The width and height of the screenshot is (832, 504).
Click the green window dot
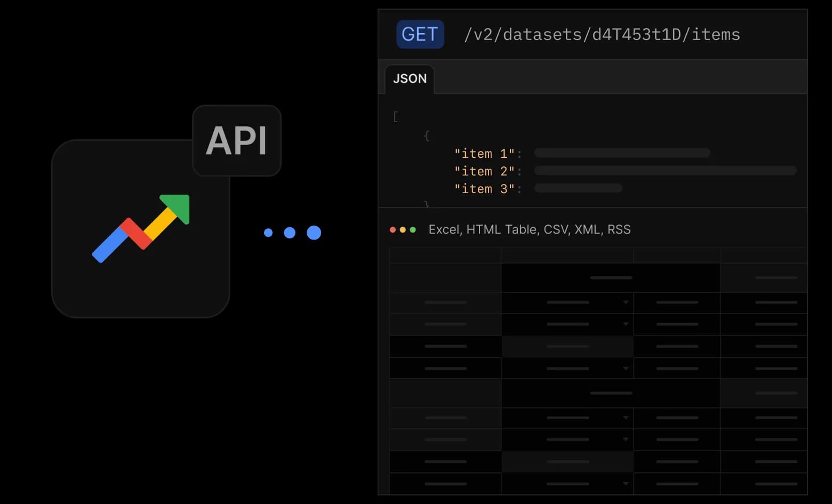click(413, 230)
